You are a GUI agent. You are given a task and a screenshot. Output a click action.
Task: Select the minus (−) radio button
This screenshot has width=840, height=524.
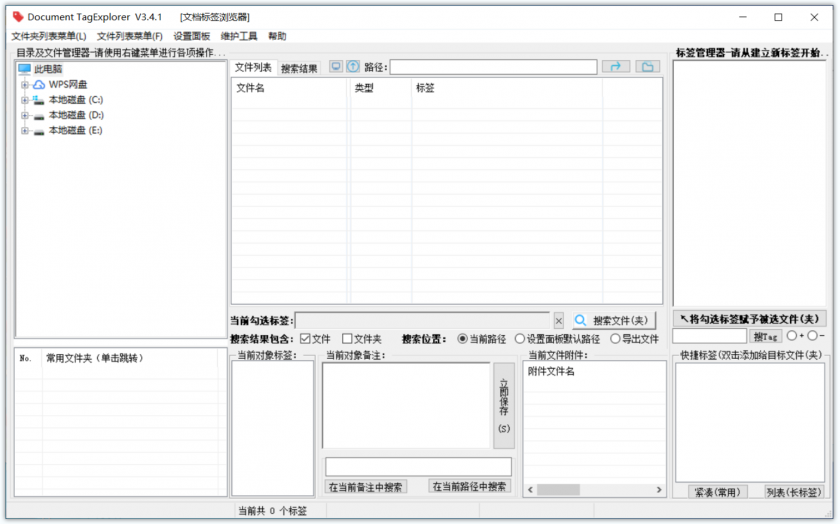point(812,336)
